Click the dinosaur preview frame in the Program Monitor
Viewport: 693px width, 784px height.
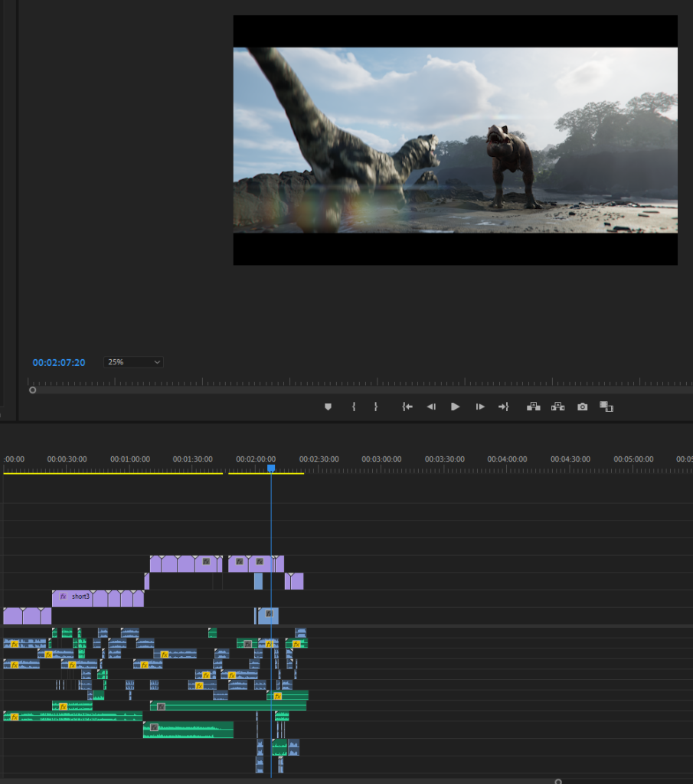(455, 140)
